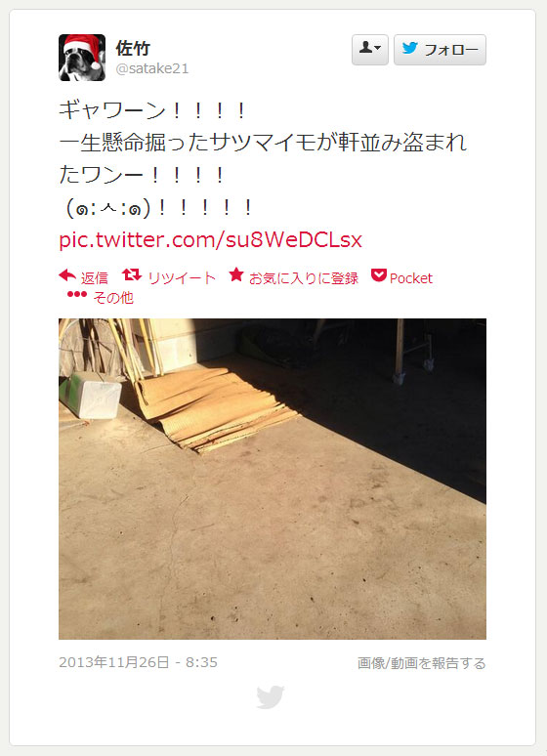Click the Pocket text link

[411, 278]
